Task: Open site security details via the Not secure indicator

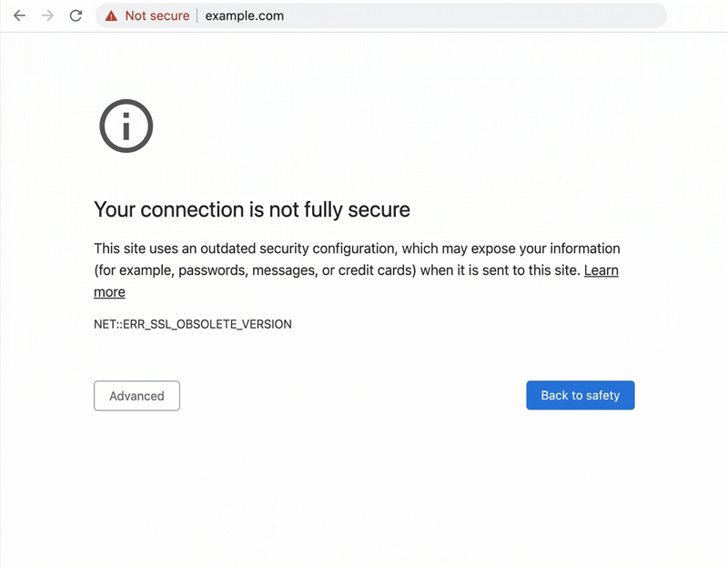Action: click(x=153, y=15)
